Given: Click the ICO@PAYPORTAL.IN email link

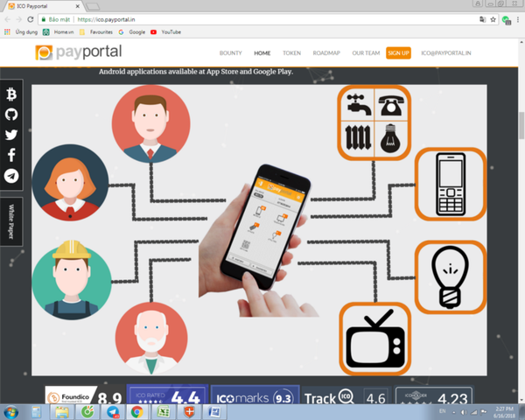Looking at the screenshot, I should [446, 52].
